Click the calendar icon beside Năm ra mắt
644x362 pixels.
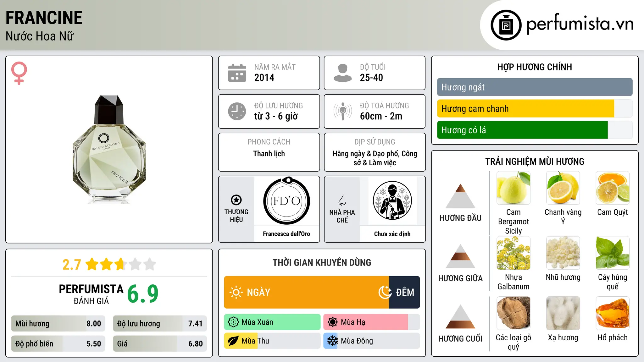coord(237,73)
